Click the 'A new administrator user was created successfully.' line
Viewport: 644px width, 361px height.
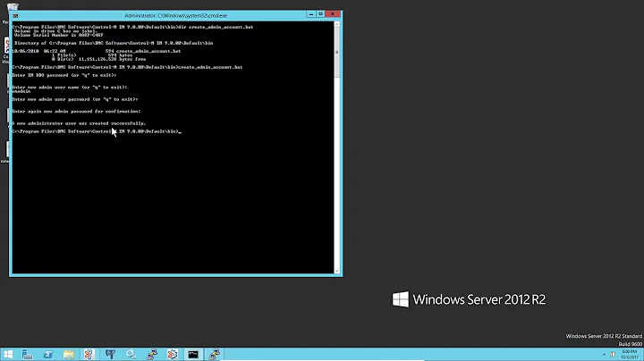click(79, 123)
